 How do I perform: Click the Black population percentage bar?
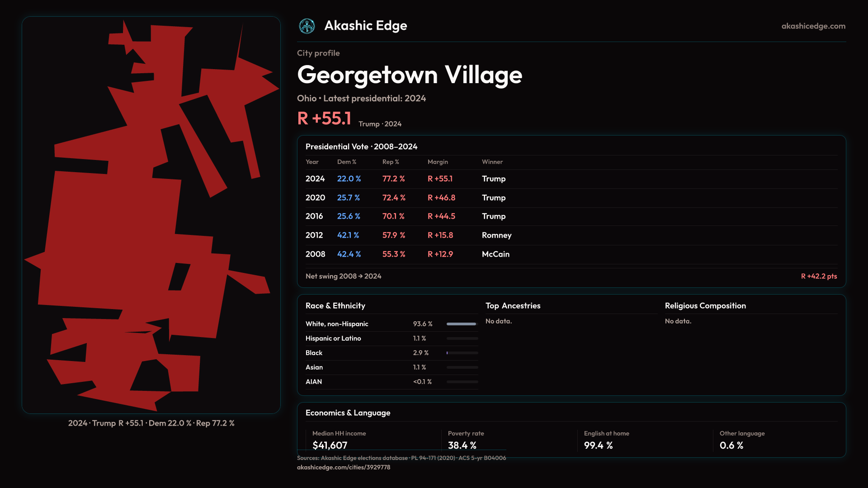coord(462,353)
